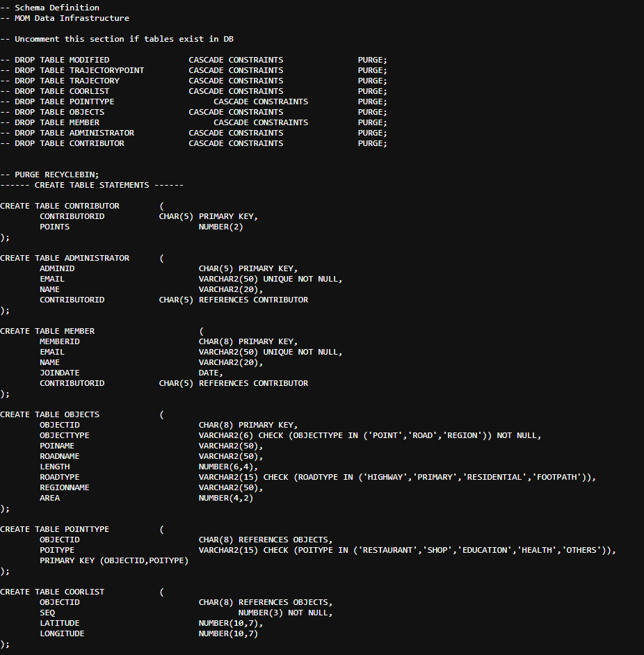Click the 'HEALTH' value in POITYPE check
This screenshot has width=644, height=655.
pyautogui.click(x=537, y=551)
